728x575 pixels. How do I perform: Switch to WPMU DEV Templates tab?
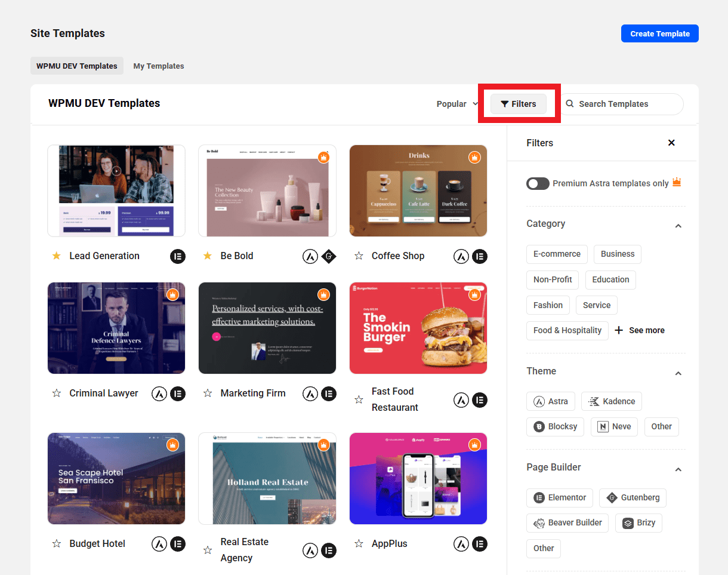tap(77, 66)
